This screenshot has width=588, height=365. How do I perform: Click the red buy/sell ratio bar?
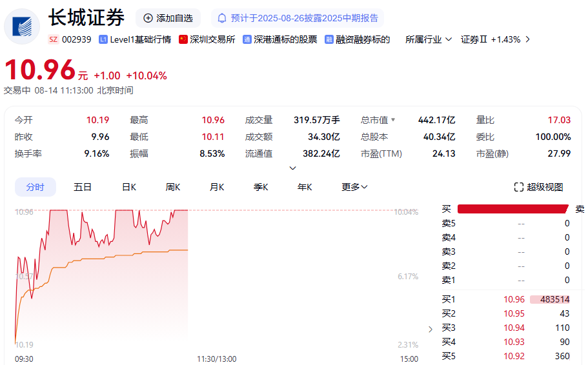513,209
